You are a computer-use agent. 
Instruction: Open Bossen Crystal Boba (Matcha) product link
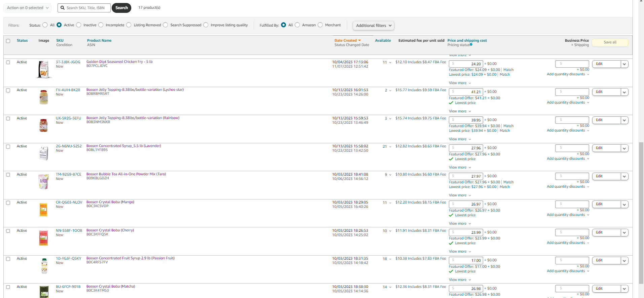[111, 287]
